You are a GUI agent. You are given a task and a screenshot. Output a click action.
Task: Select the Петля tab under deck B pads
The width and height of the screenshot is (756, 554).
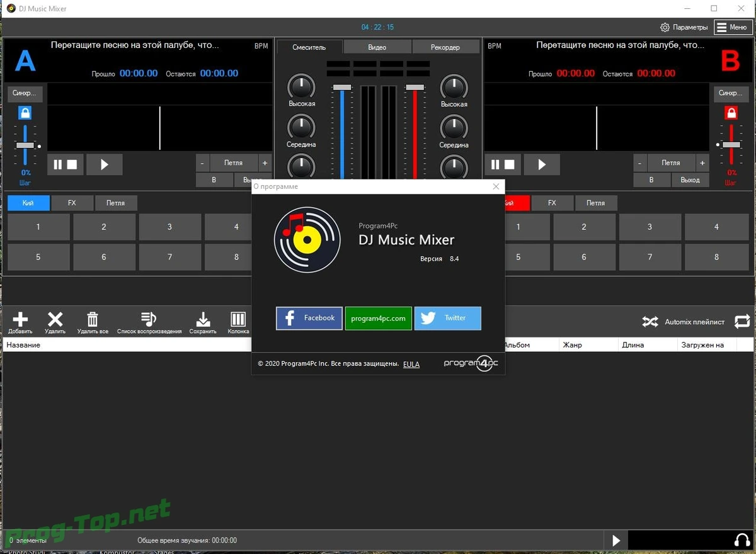tap(596, 203)
